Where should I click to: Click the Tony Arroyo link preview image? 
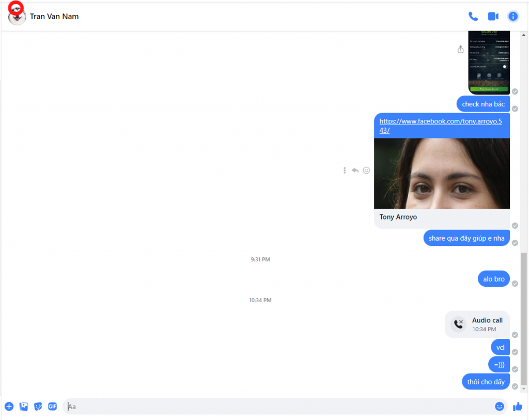(x=442, y=173)
